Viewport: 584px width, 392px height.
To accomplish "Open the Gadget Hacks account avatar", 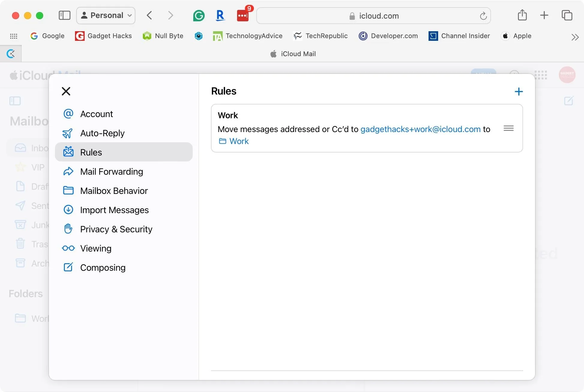I will pos(567,75).
